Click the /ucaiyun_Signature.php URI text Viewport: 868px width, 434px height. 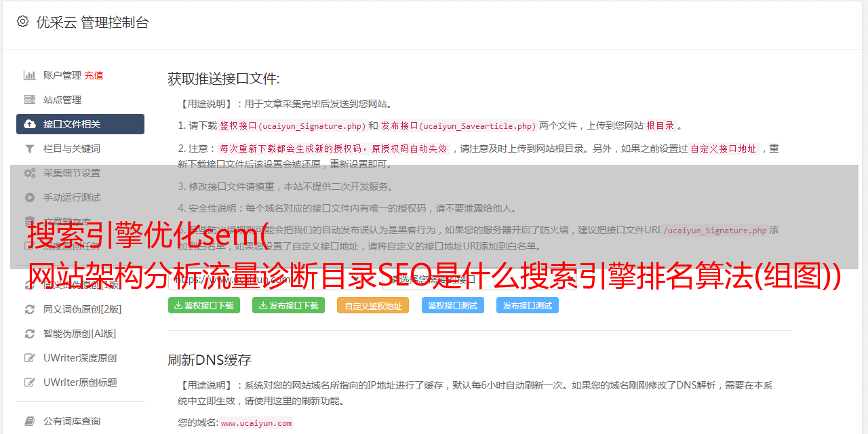pyautogui.click(x=715, y=230)
